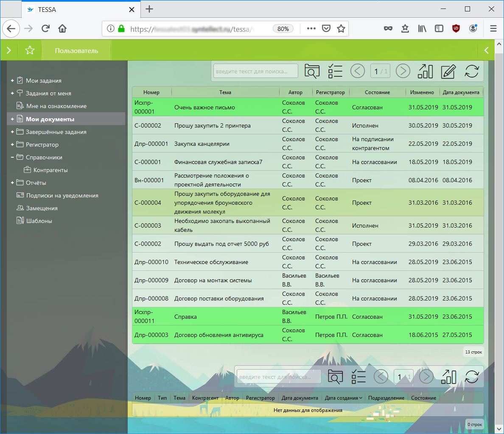Collapse the Справочники tree node

point(12,157)
